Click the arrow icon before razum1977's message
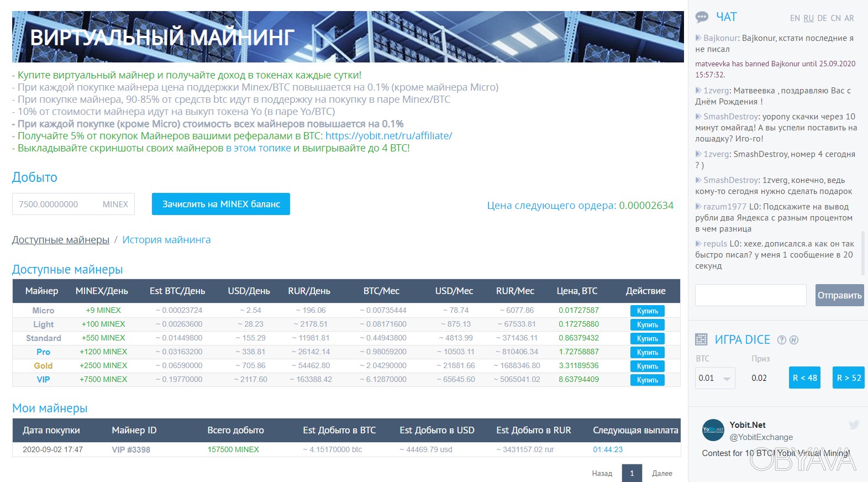868x482 pixels. point(698,206)
